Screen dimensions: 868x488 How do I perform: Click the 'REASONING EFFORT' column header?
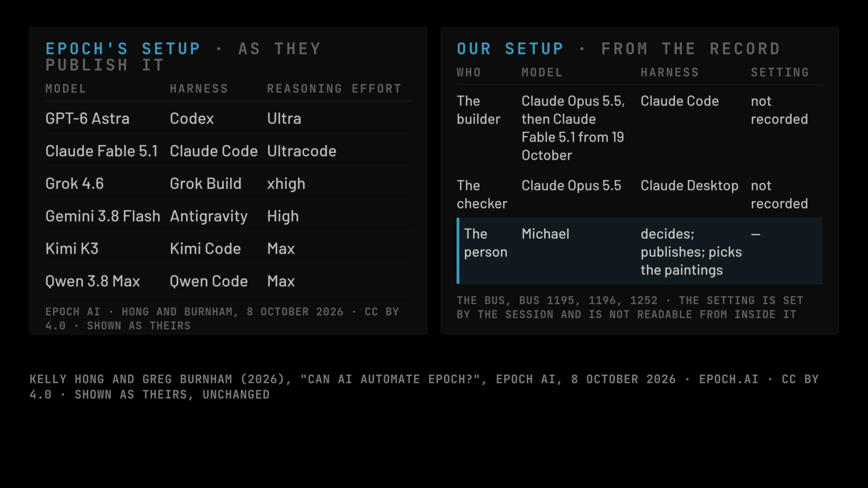(x=334, y=89)
